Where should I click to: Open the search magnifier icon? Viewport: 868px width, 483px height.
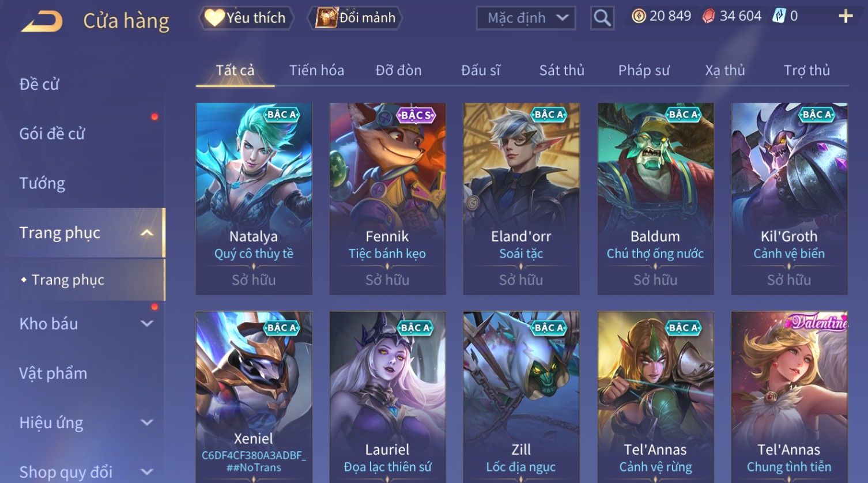[x=602, y=18]
